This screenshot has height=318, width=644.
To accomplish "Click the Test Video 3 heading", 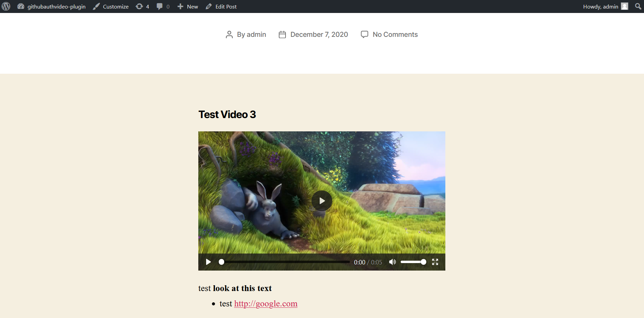I will pos(227,115).
